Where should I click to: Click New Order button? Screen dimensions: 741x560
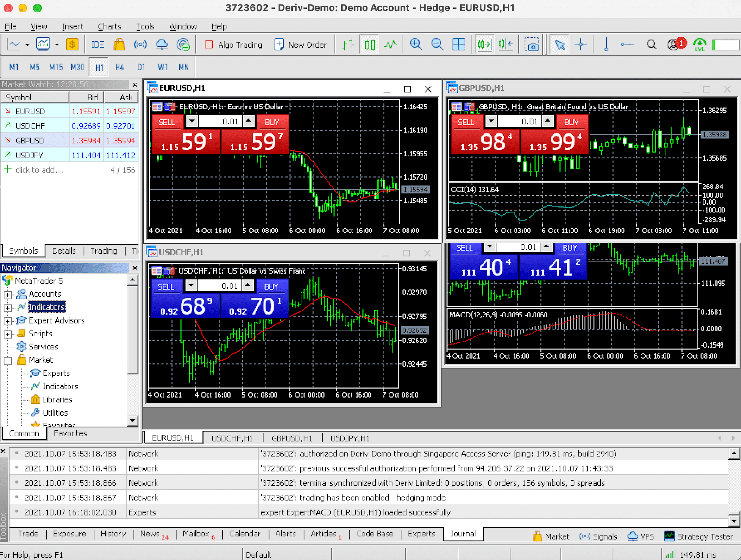(300, 44)
